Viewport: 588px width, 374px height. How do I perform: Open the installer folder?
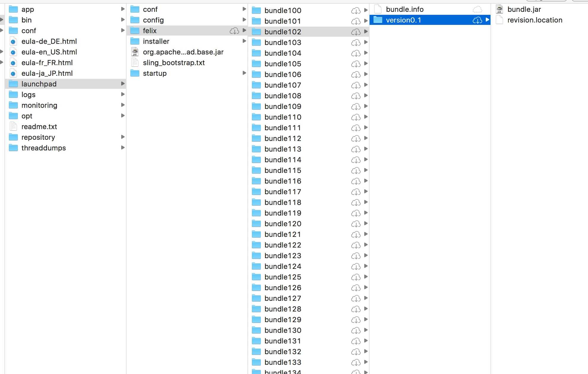(156, 41)
